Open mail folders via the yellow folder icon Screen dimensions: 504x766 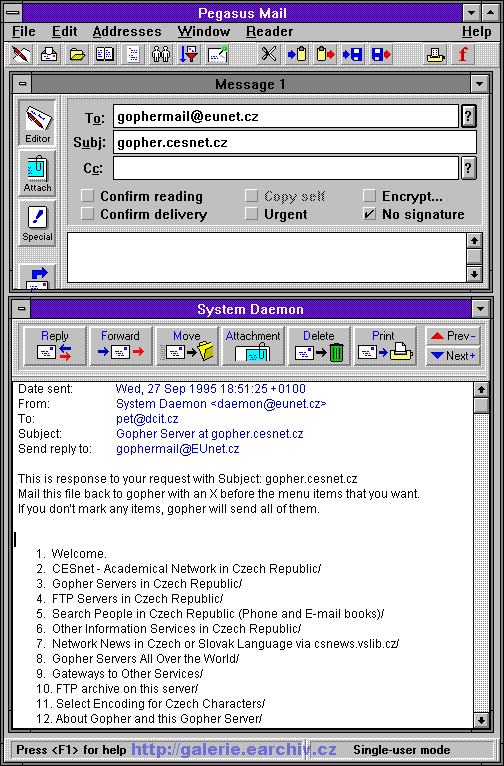77,54
